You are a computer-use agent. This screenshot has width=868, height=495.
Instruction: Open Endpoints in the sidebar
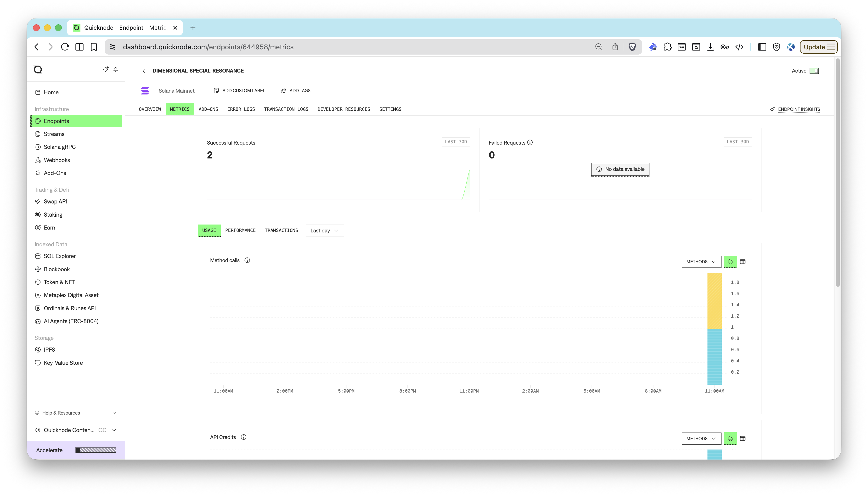click(x=76, y=121)
